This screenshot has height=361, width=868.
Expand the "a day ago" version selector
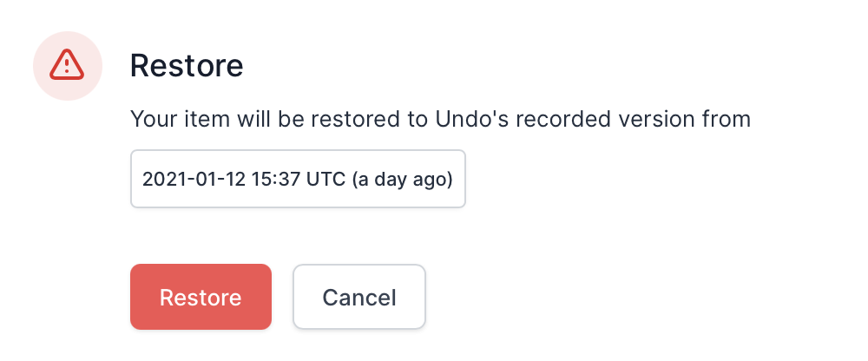point(298,179)
